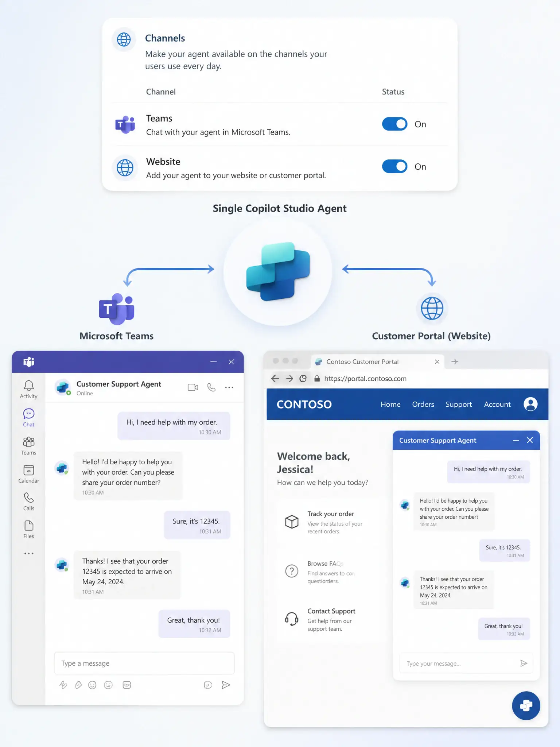The width and height of the screenshot is (560, 747).
Task: Click the Customer Portal globe icon
Action: point(432,309)
